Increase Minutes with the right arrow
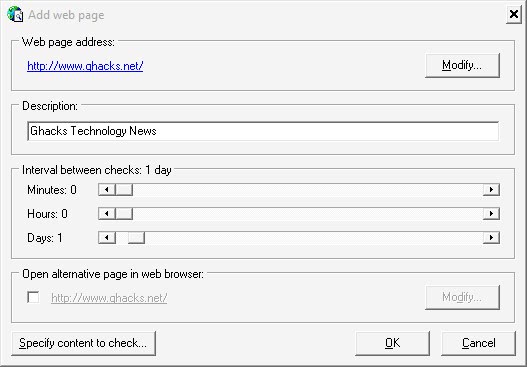The image size is (527, 367). click(x=491, y=190)
